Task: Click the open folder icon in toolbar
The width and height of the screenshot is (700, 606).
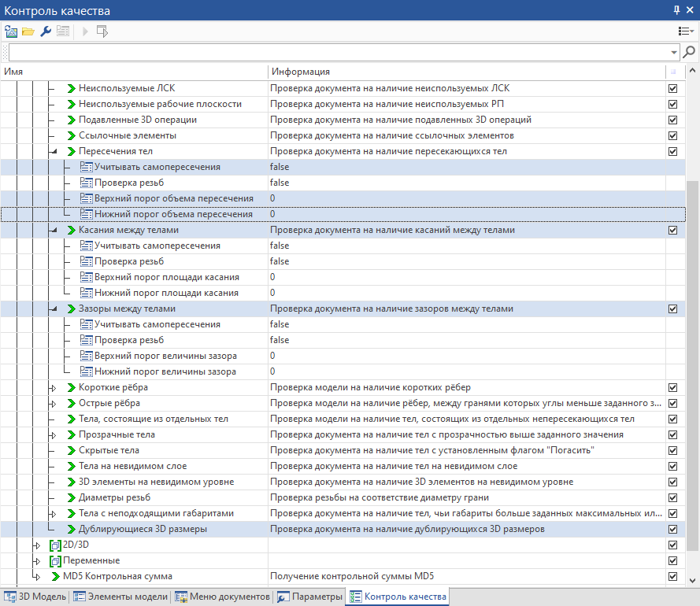Action: pos(28,31)
